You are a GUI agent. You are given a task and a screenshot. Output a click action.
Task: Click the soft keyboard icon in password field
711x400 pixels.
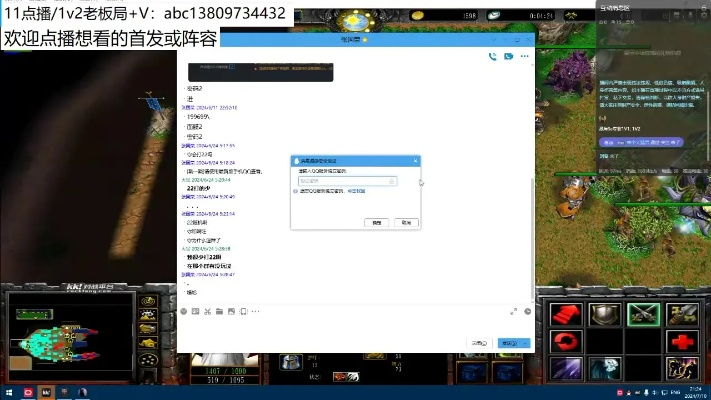coord(391,181)
